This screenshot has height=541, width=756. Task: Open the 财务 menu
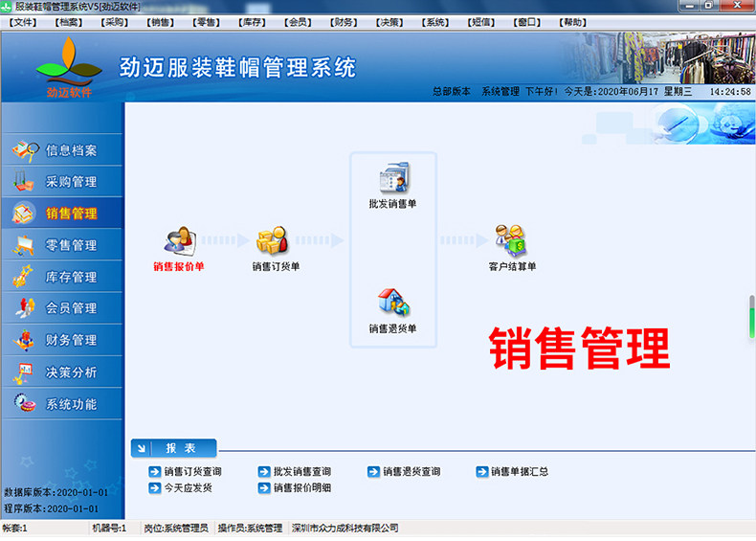coord(344,22)
